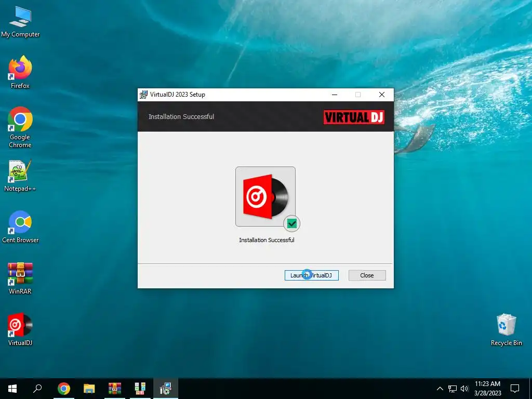Open the network status tray icon
Screen dimensions: 532x399
coord(453,389)
